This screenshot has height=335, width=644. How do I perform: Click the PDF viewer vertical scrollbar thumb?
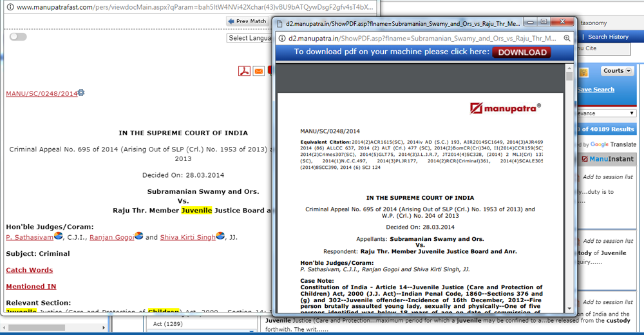click(x=569, y=77)
